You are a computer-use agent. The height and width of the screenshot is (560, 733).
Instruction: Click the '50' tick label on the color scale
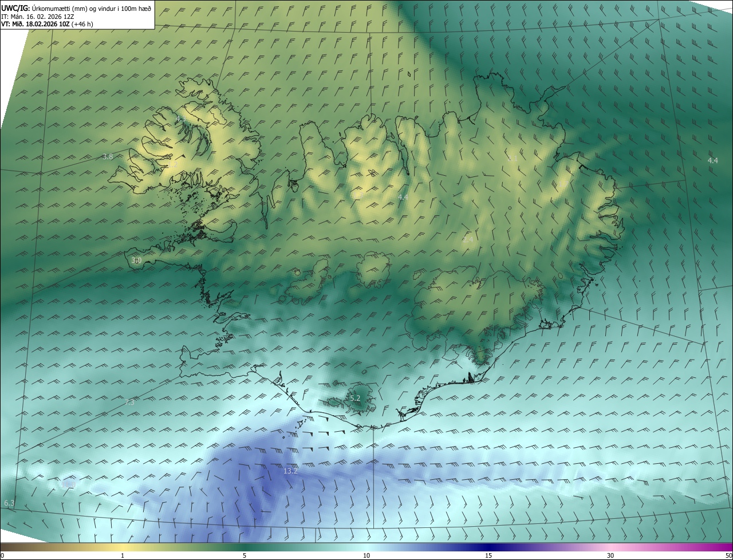pyautogui.click(x=728, y=555)
